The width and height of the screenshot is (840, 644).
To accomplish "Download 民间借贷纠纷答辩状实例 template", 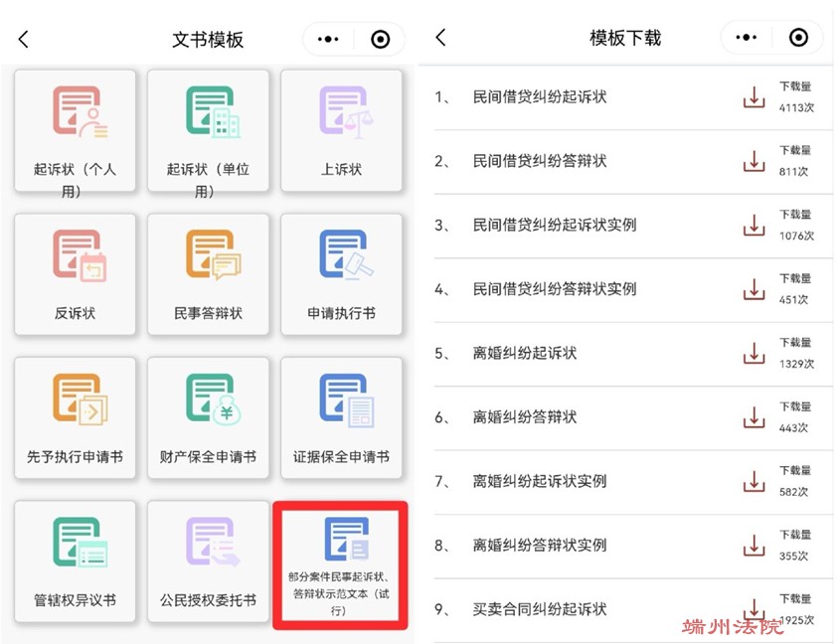I will point(754,289).
